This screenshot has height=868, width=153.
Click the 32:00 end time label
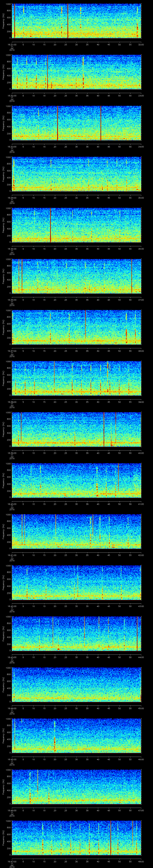(x=141, y=44)
